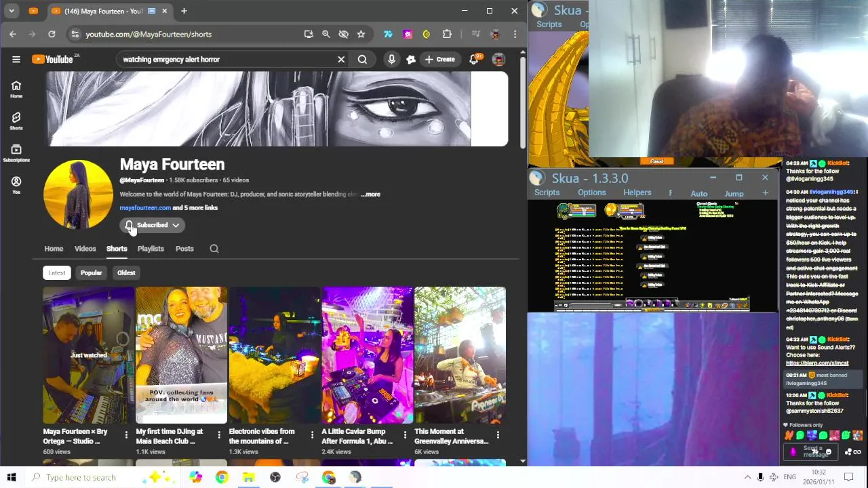Switch to the channel Home tab
This screenshot has width=868, height=488.
point(54,249)
